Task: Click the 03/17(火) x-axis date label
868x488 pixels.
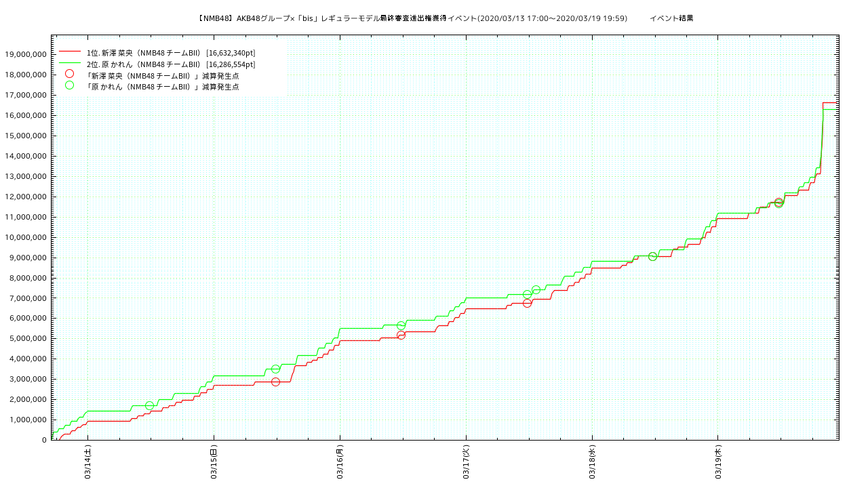Action: pyautogui.click(x=466, y=462)
